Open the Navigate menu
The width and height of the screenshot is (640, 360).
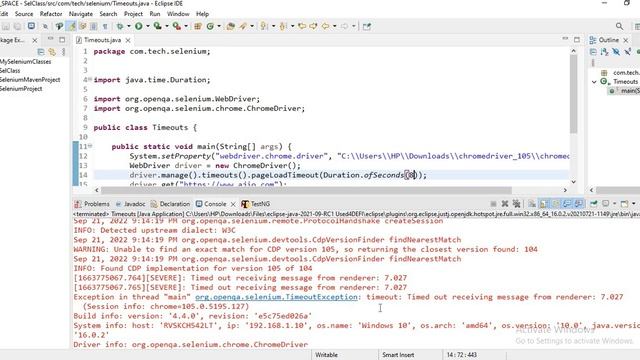80,14
